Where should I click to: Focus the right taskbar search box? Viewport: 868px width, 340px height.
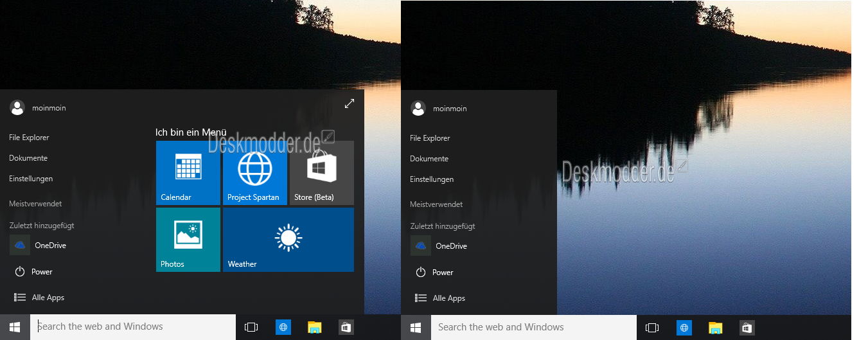[x=534, y=327]
